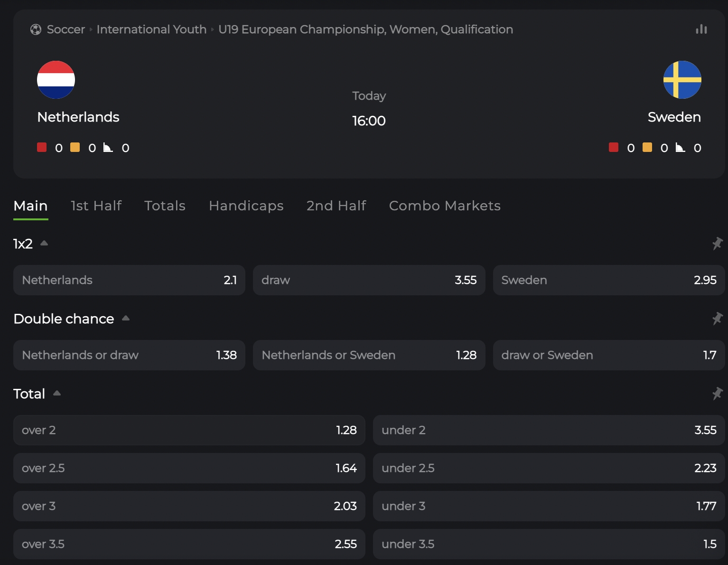The height and width of the screenshot is (565, 728).
Task: Collapse the Double chance section
Action: coord(126,318)
